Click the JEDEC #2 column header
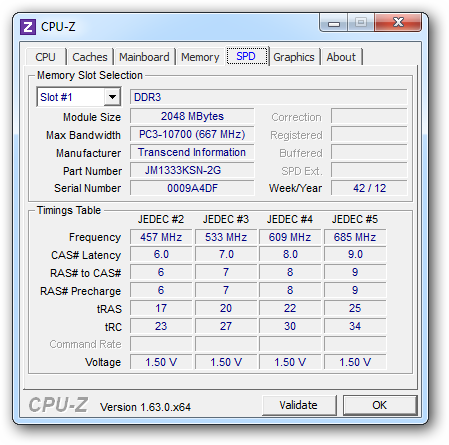Screen dimensions: 449x445 [x=161, y=219]
